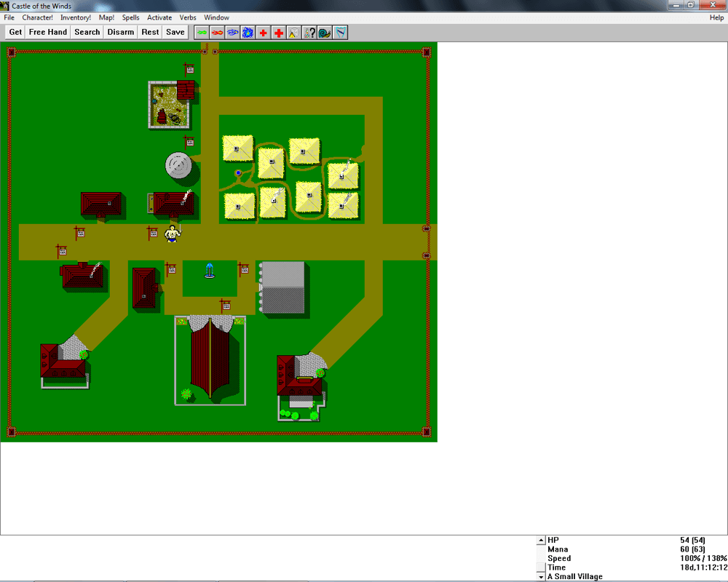The height and width of the screenshot is (582, 728).
Task: Cast the blue Lightning Bolt spell icon
Action: (232, 33)
